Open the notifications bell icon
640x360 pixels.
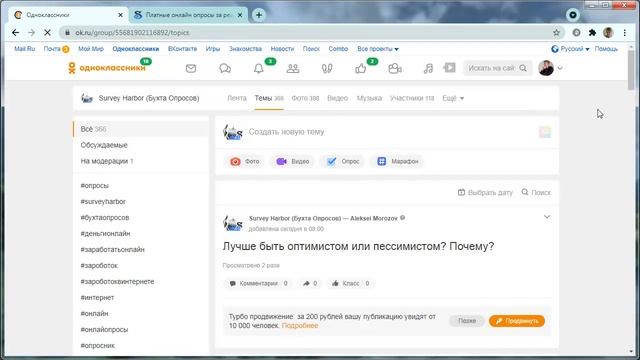(x=259, y=68)
